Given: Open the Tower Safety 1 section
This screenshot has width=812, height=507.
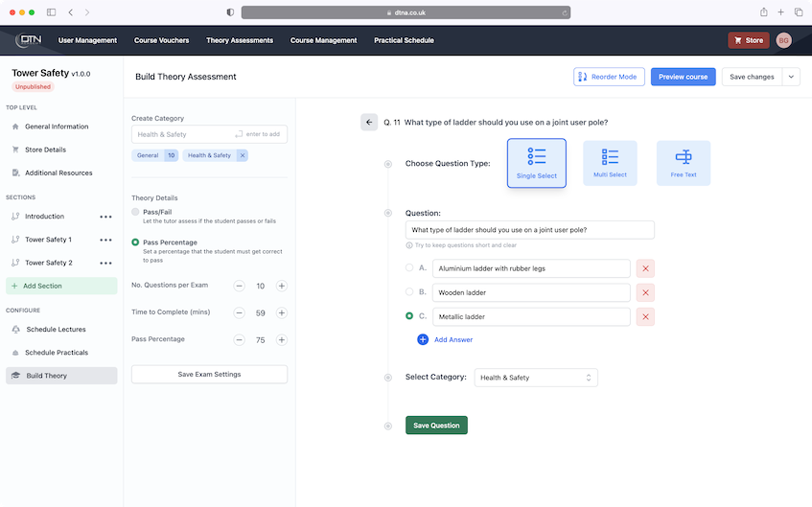Looking at the screenshot, I should [x=48, y=240].
